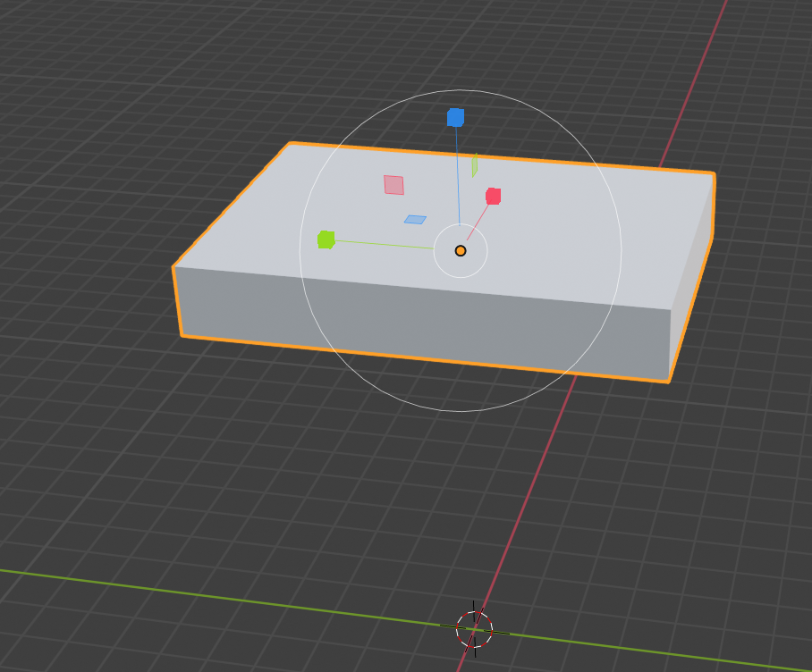Click the orange object origin dot
The width and height of the screenshot is (812, 672).
461,251
